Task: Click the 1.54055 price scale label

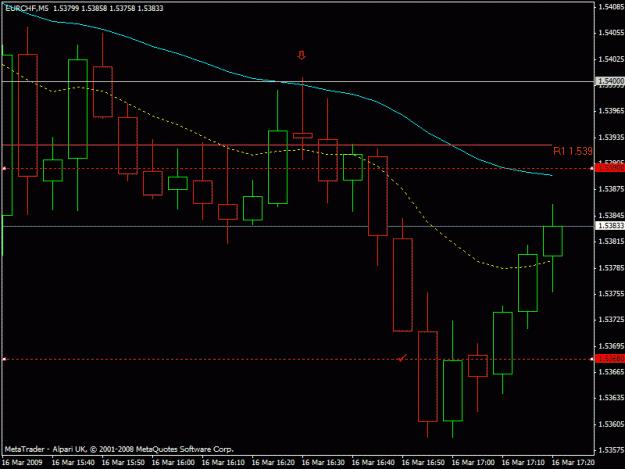Action: pyautogui.click(x=611, y=33)
